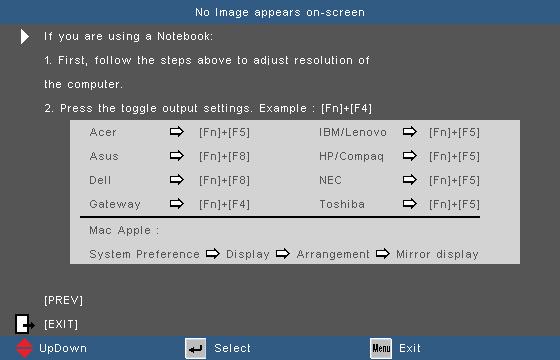Click the exit door icon beside [EXIT]
560x360 pixels.
pyautogui.click(x=25, y=324)
